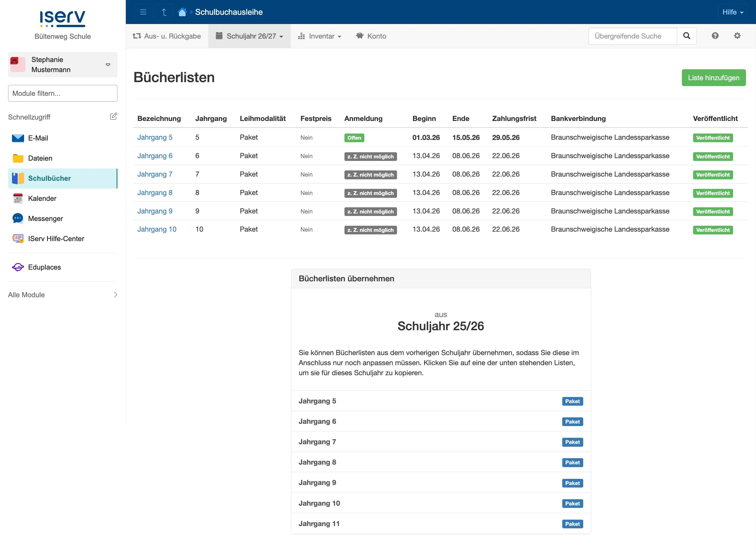Click the hamburger menu icon
Viewport: 756px width, 554px height.
point(143,12)
